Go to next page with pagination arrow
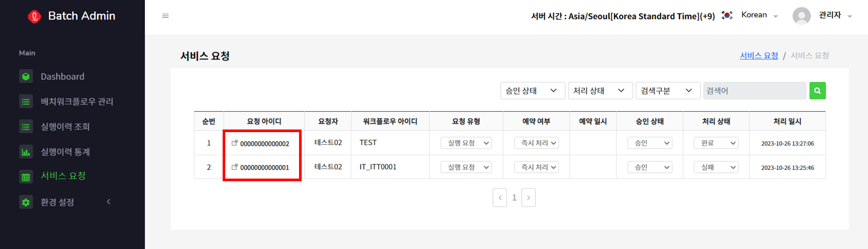The width and height of the screenshot is (868, 249). 528,198
